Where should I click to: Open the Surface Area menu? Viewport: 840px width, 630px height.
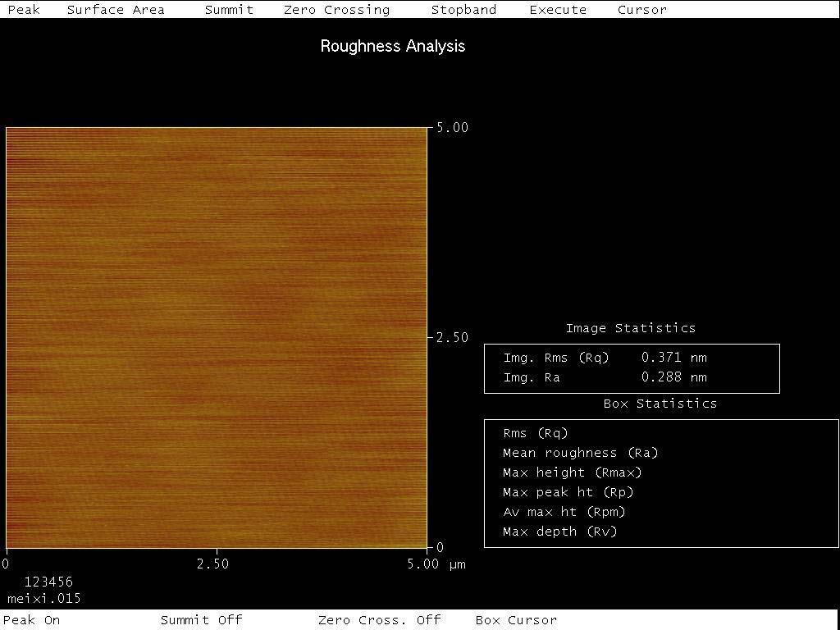pyautogui.click(x=116, y=10)
